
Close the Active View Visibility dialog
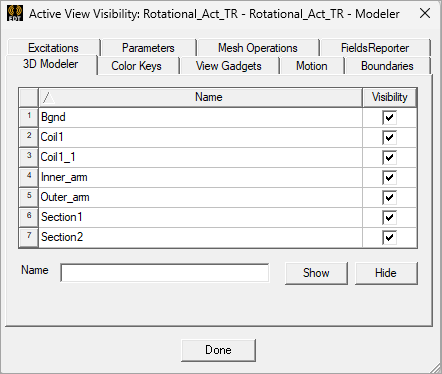tap(425, 13)
